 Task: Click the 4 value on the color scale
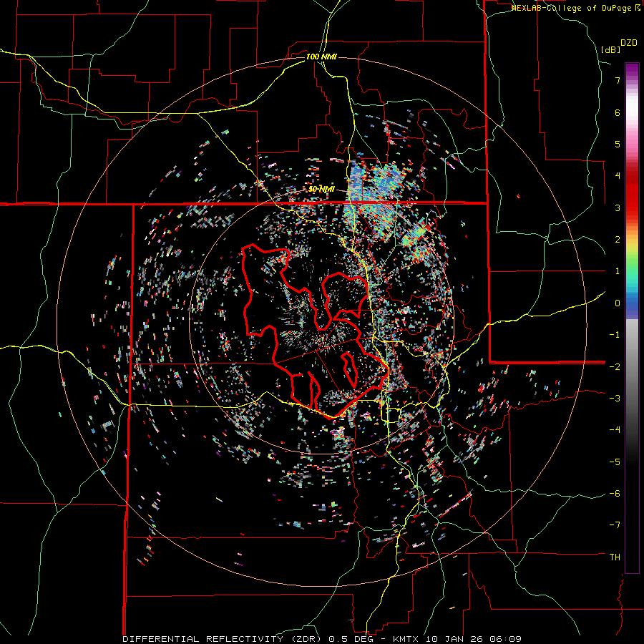click(x=618, y=176)
